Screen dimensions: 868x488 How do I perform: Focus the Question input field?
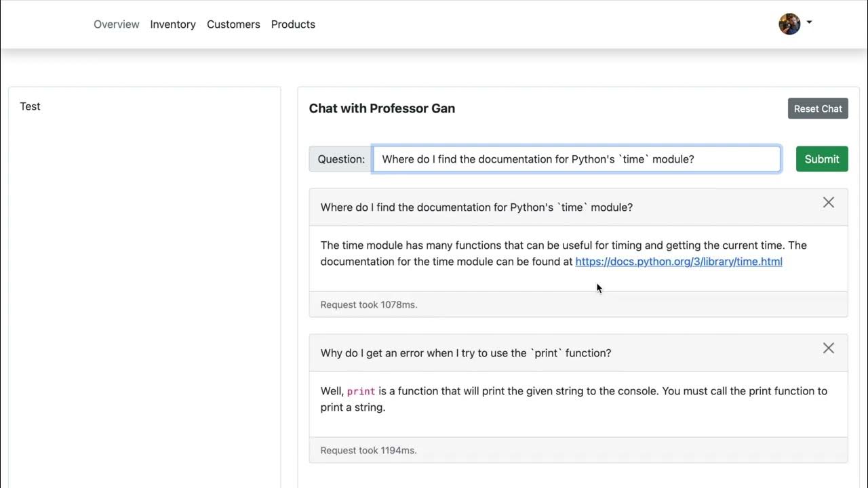tap(576, 159)
